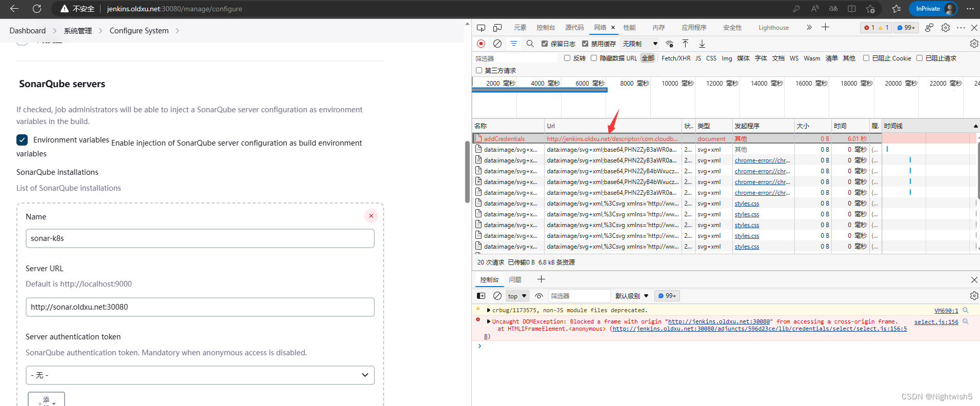Open the default levels (默认级别) dropdown
The width and height of the screenshot is (980, 406).
tap(632, 296)
